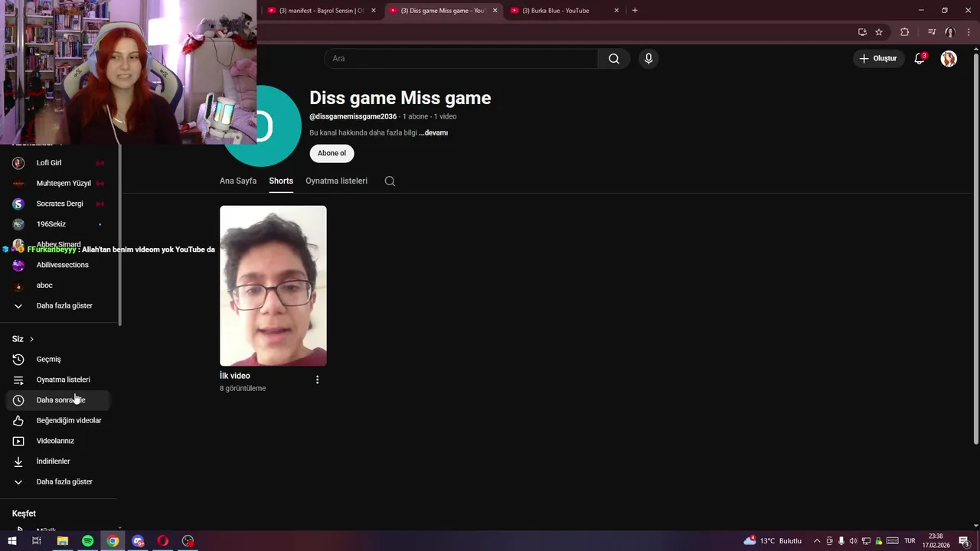Open Lofi Girl subscription
980x551 pixels.
(57, 163)
